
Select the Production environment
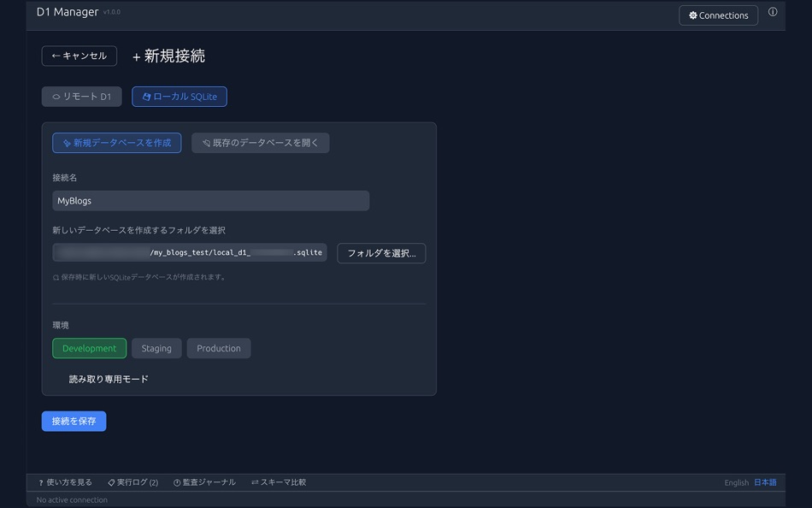tap(218, 348)
